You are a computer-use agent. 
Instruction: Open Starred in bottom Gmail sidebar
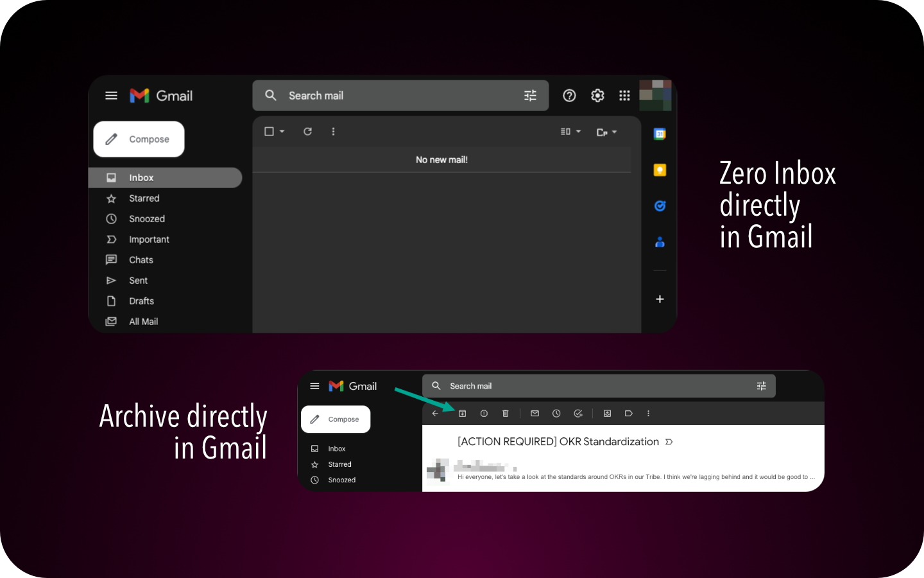(x=331, y=464)
